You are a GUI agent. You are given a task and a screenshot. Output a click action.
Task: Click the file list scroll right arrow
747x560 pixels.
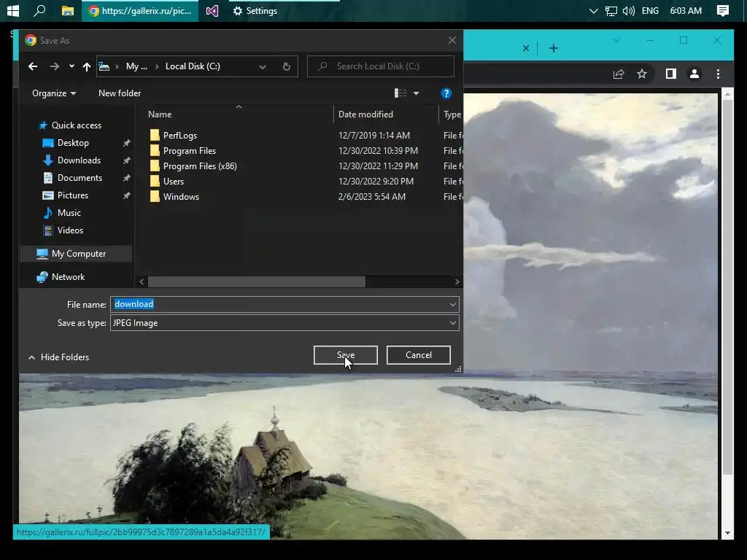[x=457, y=282]
